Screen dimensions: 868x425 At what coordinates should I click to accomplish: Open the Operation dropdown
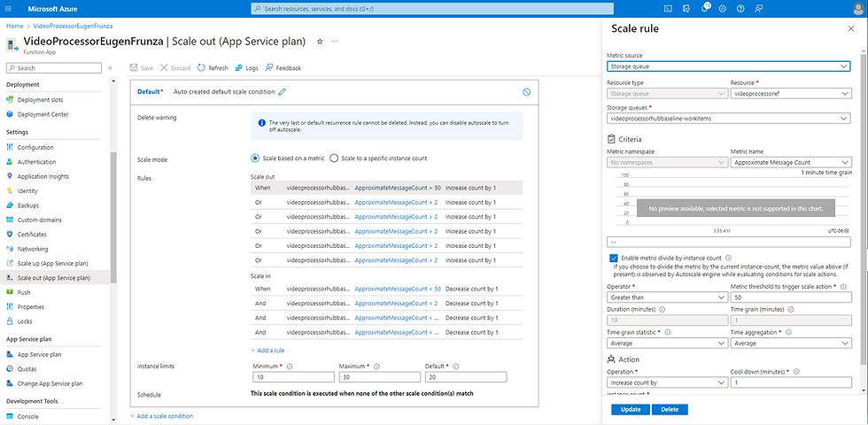point(667,382)
